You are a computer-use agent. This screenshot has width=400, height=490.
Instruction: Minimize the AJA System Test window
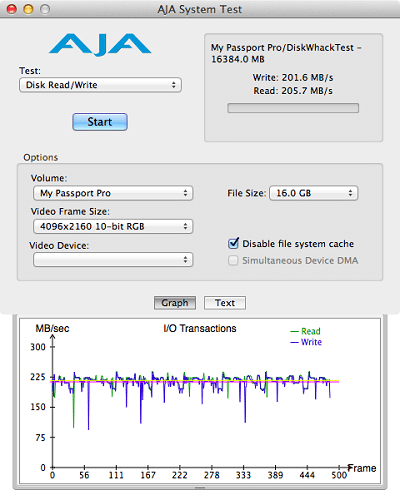pos(28,9)
